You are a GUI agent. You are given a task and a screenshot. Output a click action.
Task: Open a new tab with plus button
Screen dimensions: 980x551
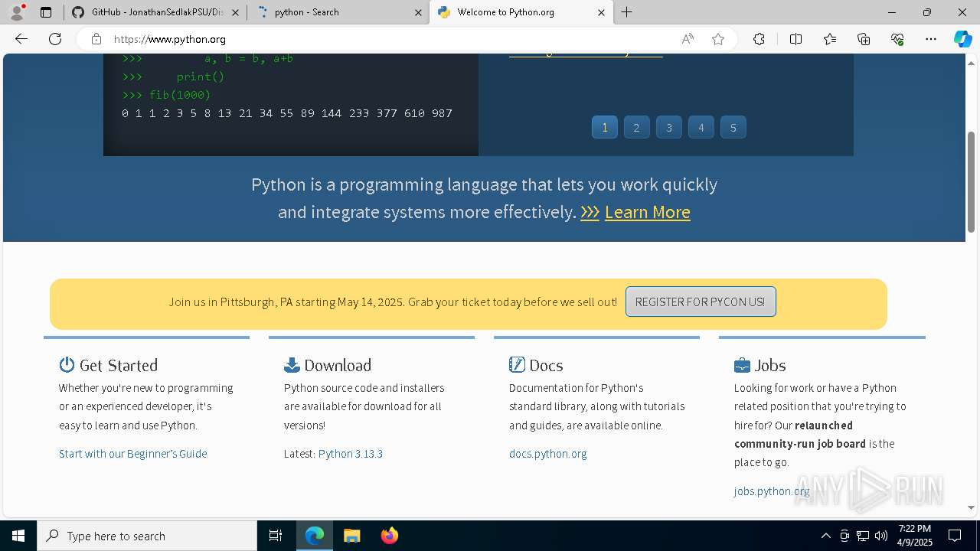pyautogui.click(x=627, y=12)
